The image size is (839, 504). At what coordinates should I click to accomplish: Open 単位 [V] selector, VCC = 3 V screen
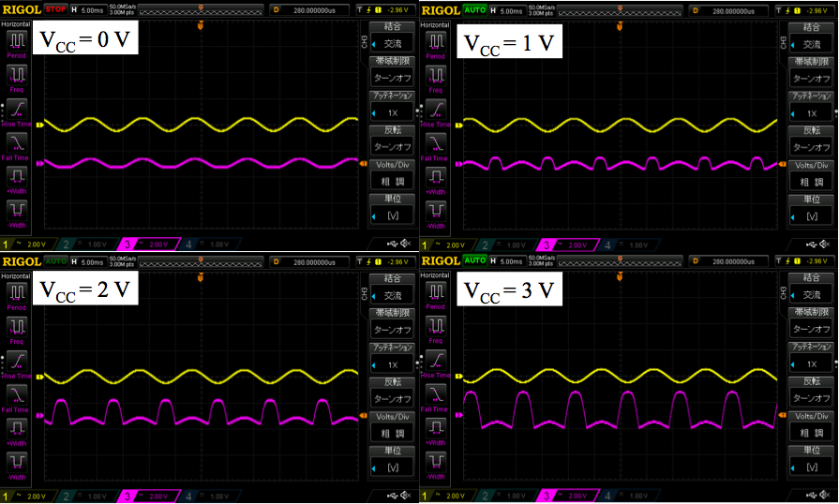811,461
